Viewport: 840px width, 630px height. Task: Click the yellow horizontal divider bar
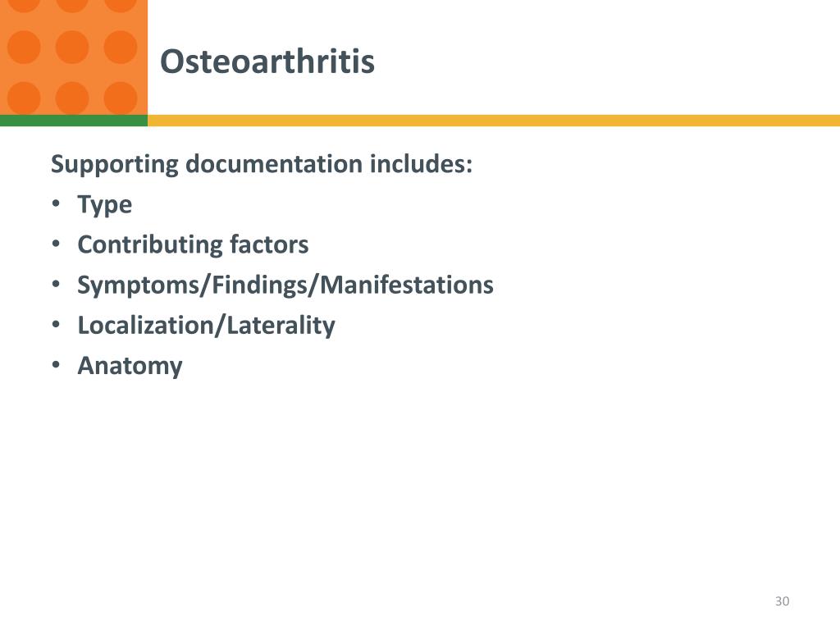(493, 121)
